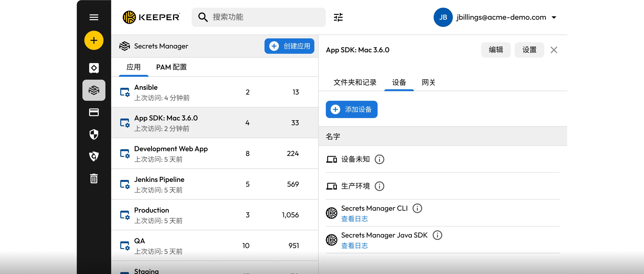Click the Production row application icon
Viewport: 644px width, 274px height.
(x=125, y=215)
